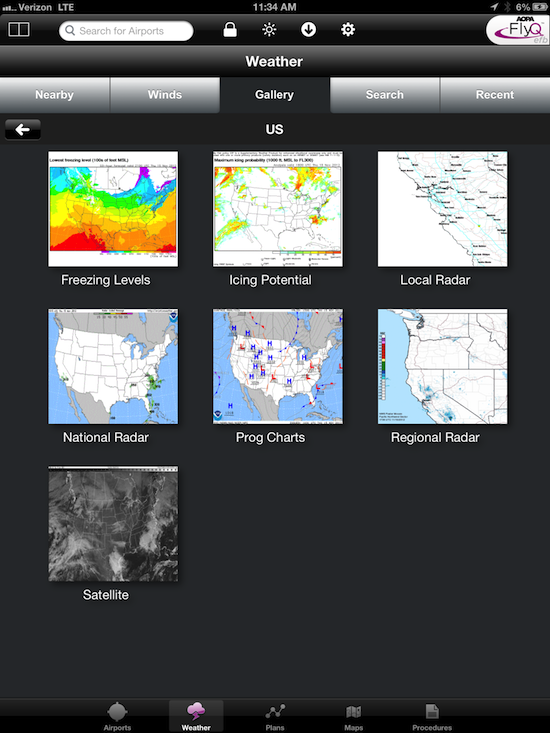Open settings via gear icon
This screenshot has width=550, height=733.
[348, 30]
